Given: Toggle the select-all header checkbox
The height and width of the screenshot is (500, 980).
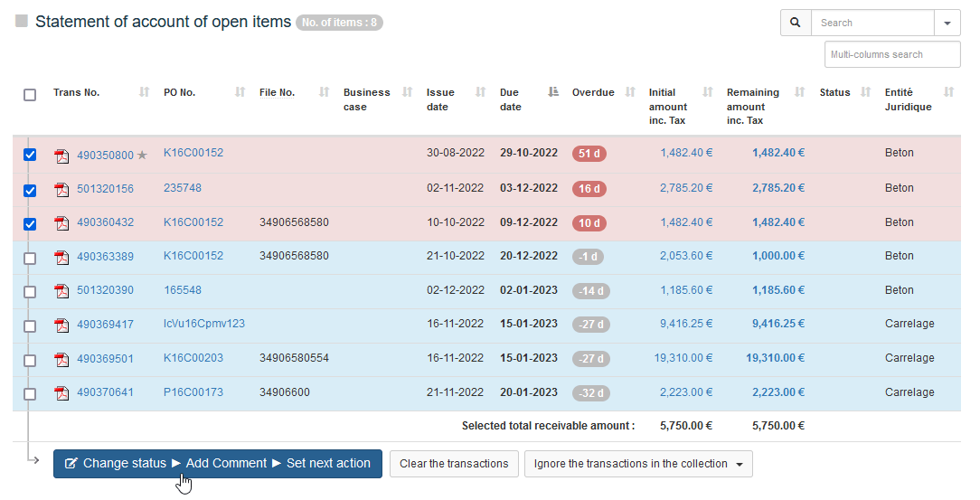Looking at the screenshot, I should (x=30, y=95).
